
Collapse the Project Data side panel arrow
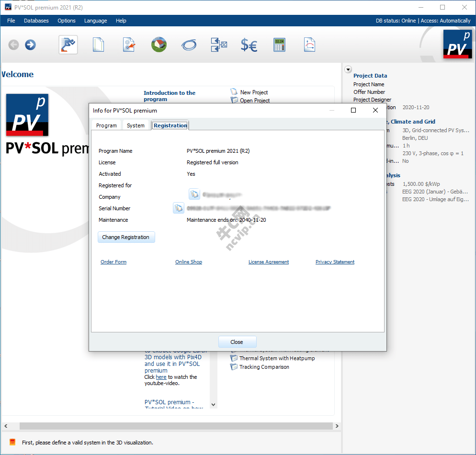(x=348, y=69)
